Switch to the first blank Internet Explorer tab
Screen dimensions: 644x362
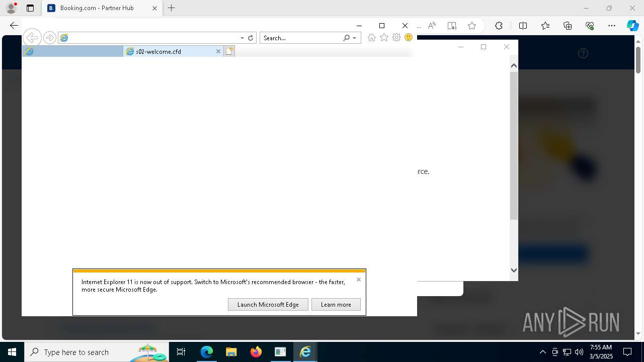pyautogui.click(x=72, y=51)
